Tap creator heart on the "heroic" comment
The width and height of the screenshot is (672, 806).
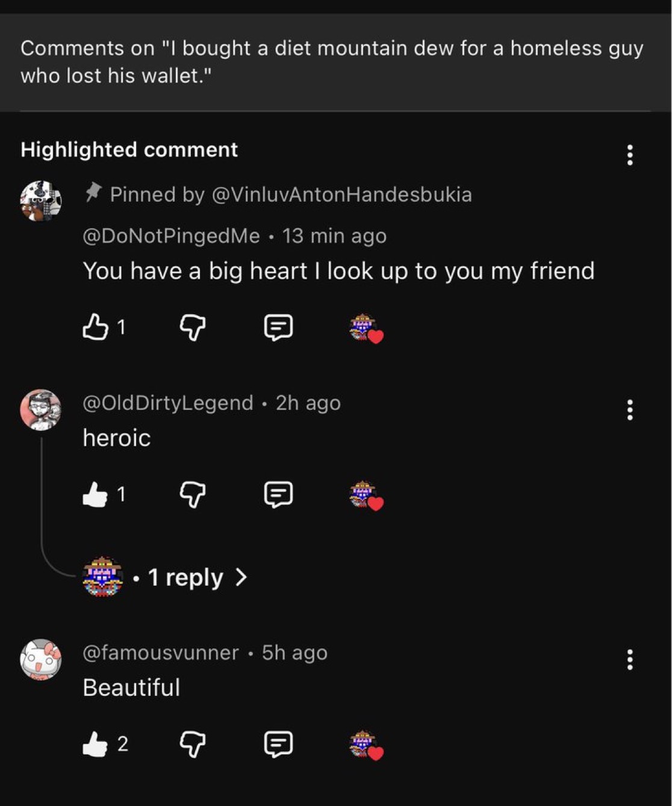(x=366, y=495)
